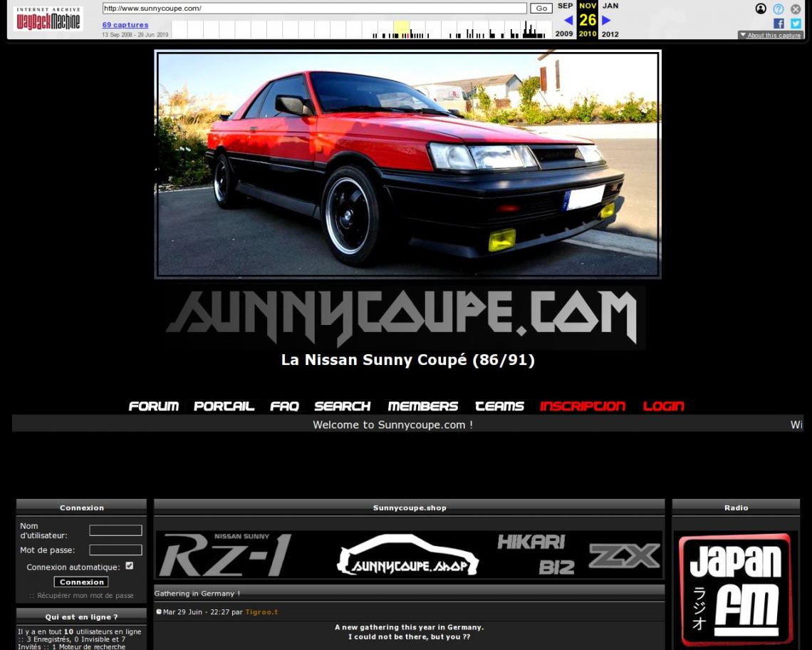Image resolution: width=812 pixels, height=650 pixels.
Task: Open the MEMBERS menu item
Action: pyautogui.click(x=422, y=406)
